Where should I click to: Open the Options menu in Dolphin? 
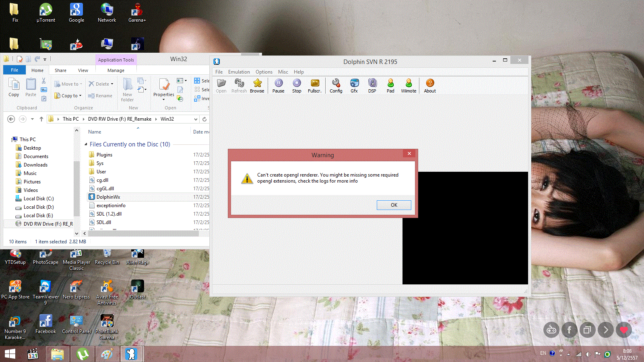264,72
